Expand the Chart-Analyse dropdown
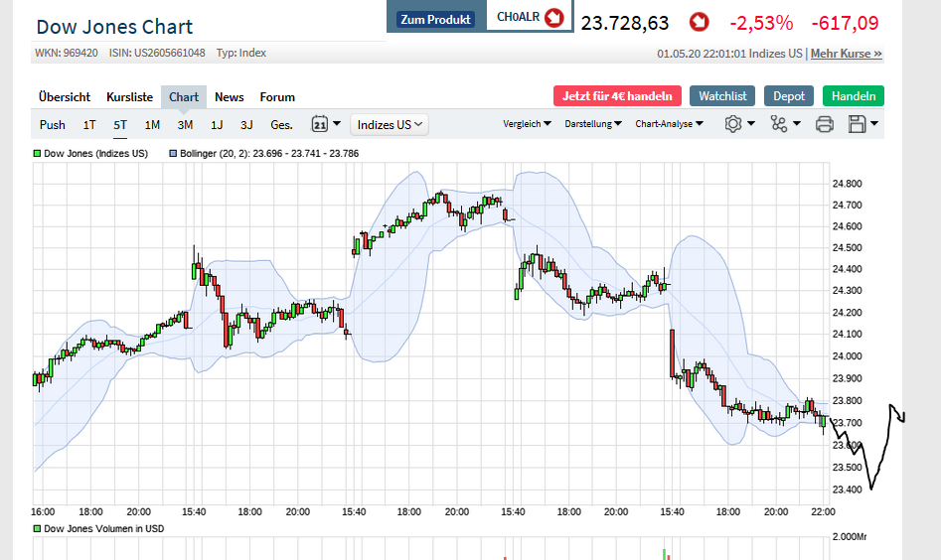The width and height of the screenshot is (941, 560). (669, 124)
